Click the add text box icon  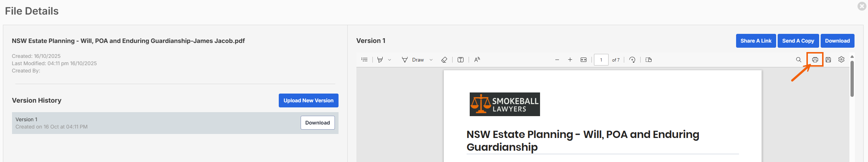(x=461, y=60)
